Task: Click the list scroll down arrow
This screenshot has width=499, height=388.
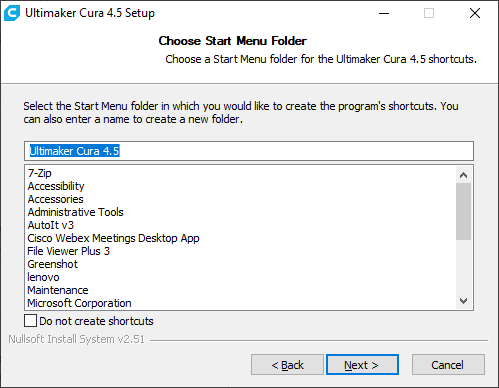Action: (463, 301)
